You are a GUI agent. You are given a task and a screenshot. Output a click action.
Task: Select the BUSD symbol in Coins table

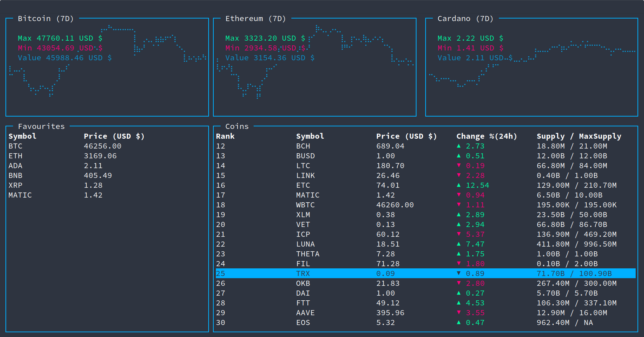[305, 156]
